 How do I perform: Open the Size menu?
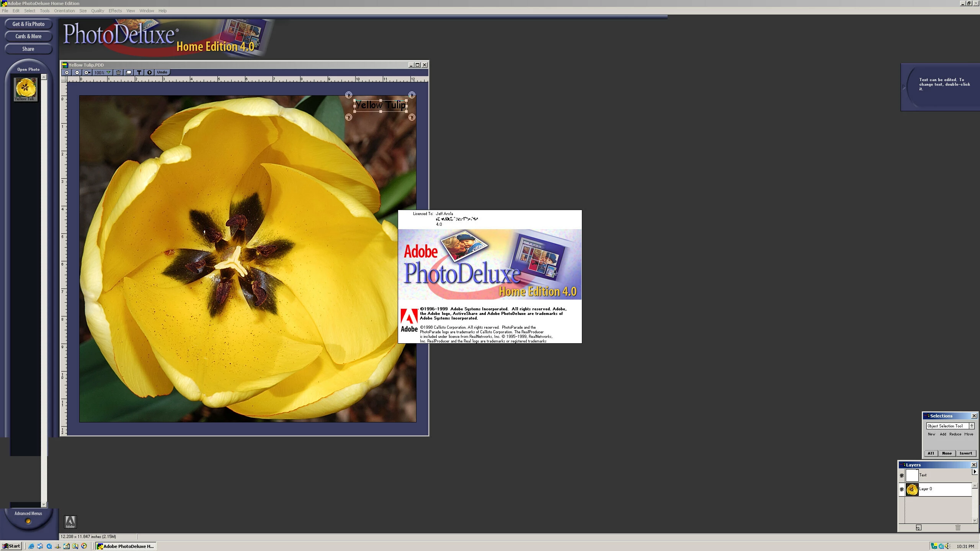tap(83, 11)
